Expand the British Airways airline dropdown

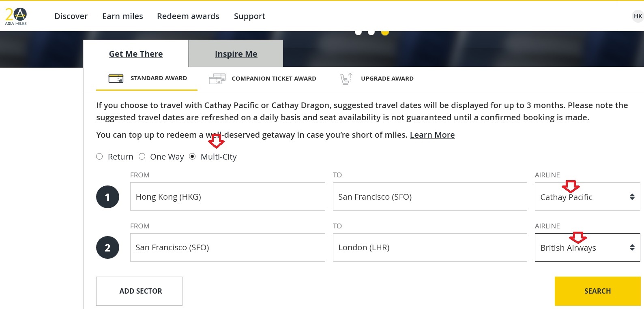point(587,247)
